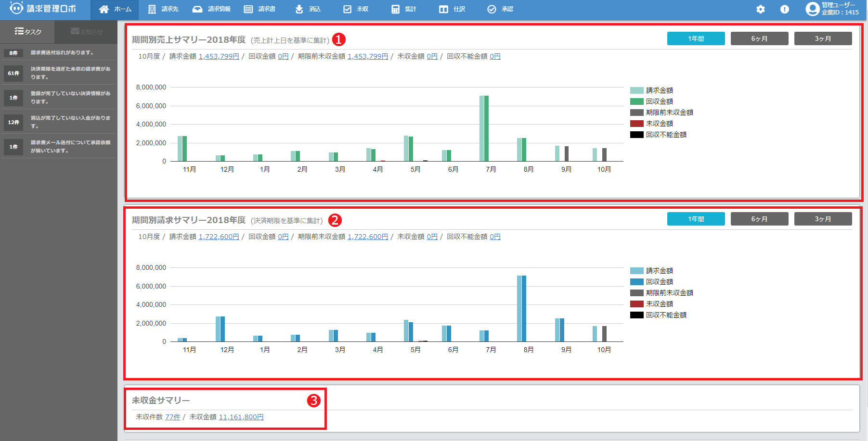Toggle light-green 請求金額 legend swatch in sales chart
The height and width of the screenshot is (441, 868).
pyautogui.click(x=637, y=90)
